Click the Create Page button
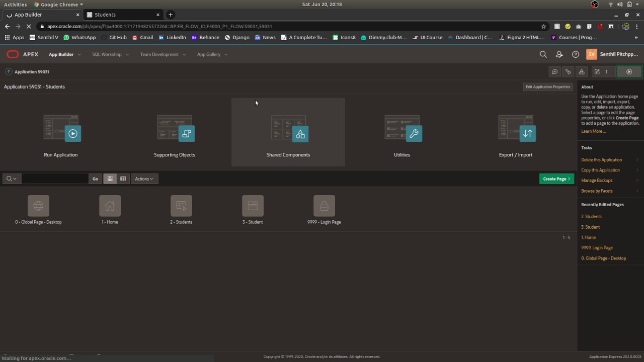The height and width of the screenshot is (362, 644). coord(556,178)
